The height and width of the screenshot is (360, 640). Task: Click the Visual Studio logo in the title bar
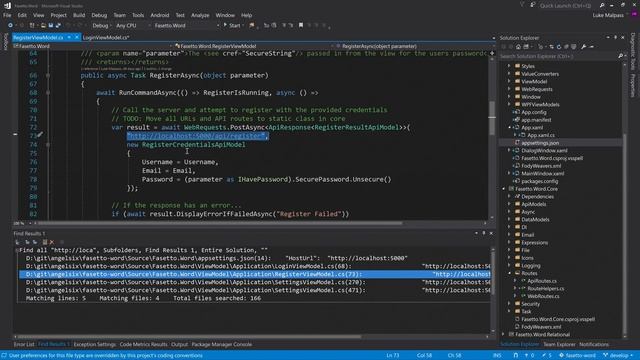[x=7, y=6]
